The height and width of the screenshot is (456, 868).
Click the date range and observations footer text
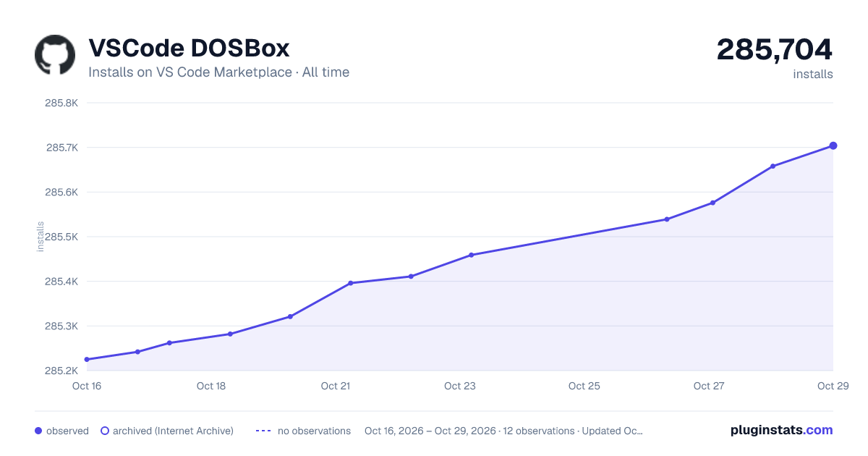503,431
